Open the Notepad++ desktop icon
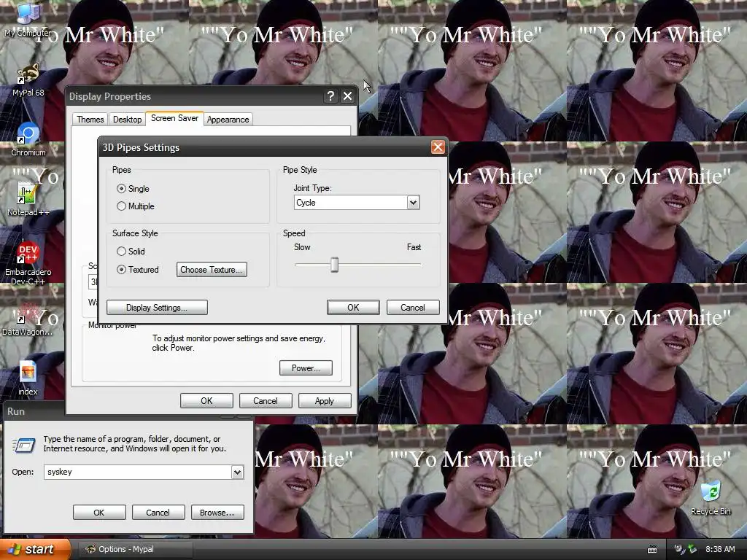 (28, 198)
